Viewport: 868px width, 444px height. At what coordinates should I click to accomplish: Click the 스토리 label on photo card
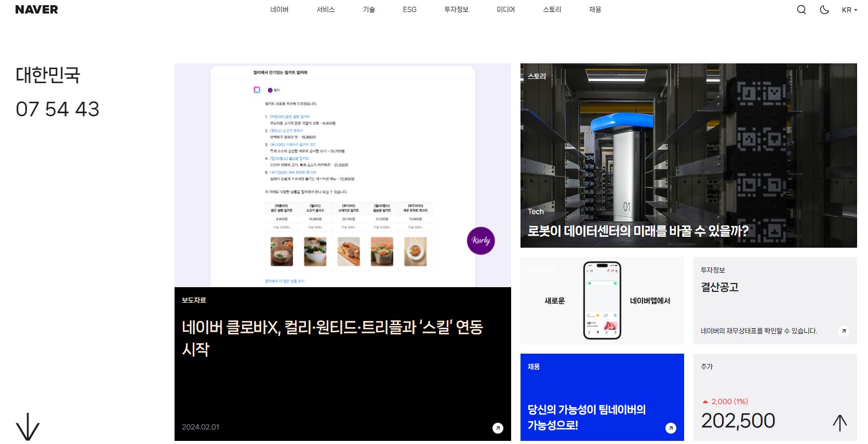coord(537,76)
